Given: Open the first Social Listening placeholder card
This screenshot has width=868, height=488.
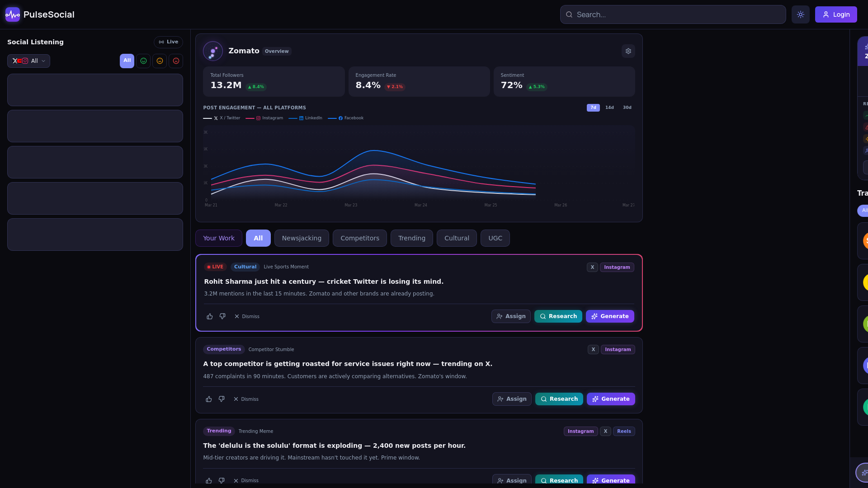Looking at the screenshot, I should pyautogui.click(x=95, y=90).
